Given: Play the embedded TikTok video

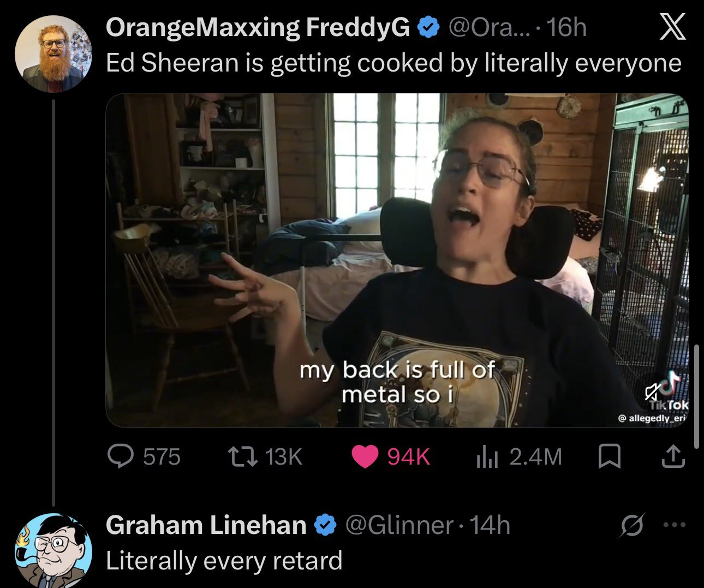Looking at the screenshot, I should tap(397, 260).
